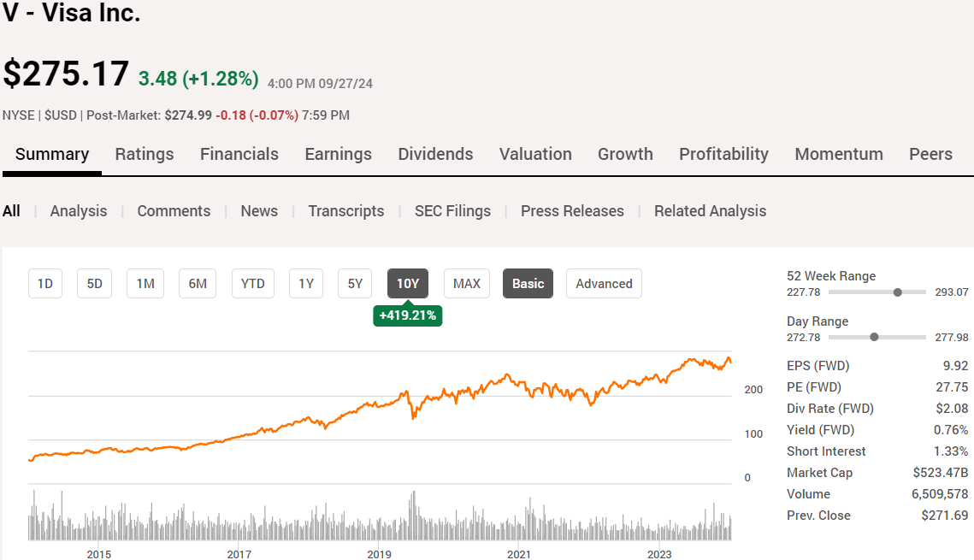Show MAX chart history

(x=467, y=284)
